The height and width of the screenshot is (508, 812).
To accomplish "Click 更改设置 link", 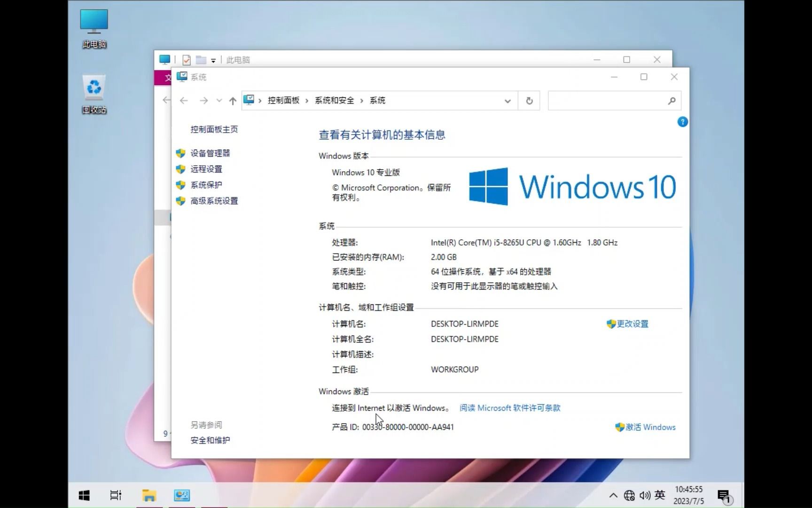I will click(x=632, y=324).
